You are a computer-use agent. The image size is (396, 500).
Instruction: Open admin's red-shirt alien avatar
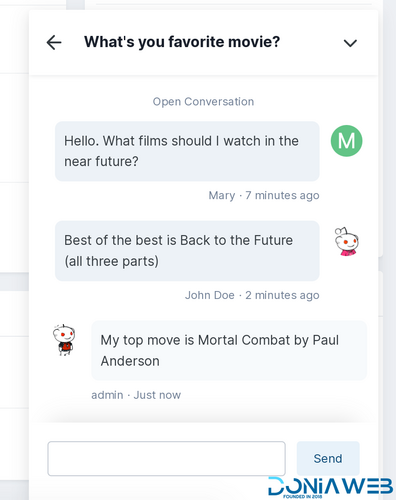coord(64,340)
